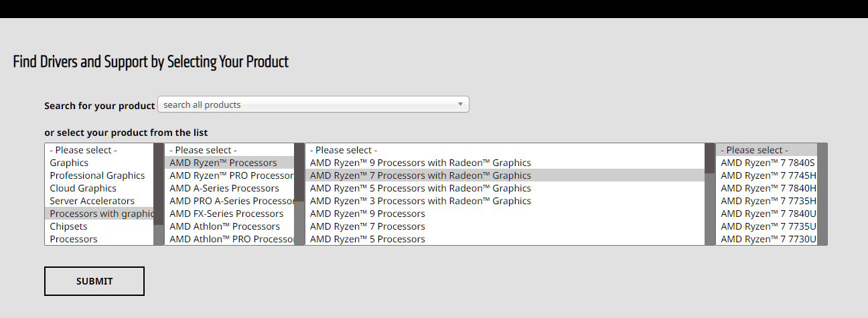Select AMD FX-Series Processors

(x=226, y=214)
